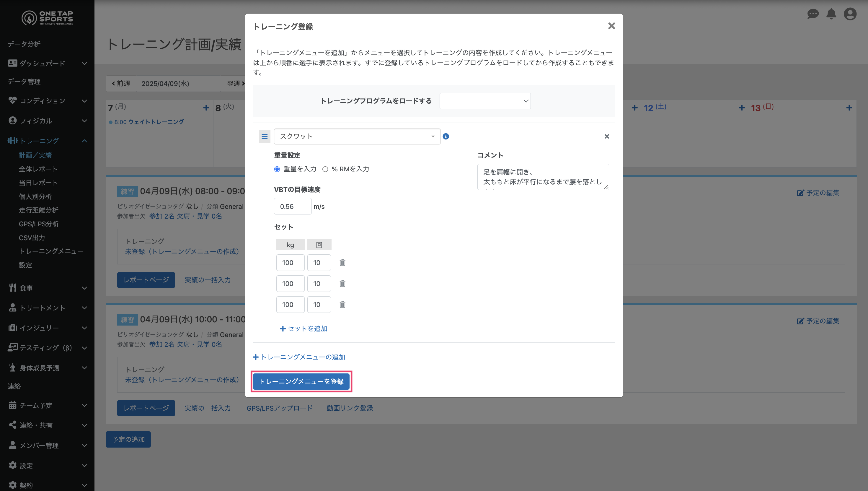The image size is (868, 491).
Task: Click the 予定の追加 button
Action: (x=128, y=439)
